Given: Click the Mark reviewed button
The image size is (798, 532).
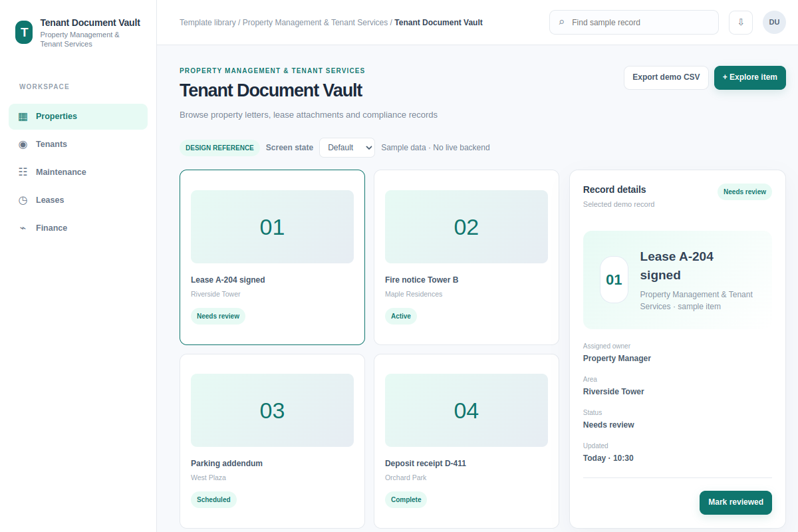Looking at the screenshot, I should (x=735, y=502).
